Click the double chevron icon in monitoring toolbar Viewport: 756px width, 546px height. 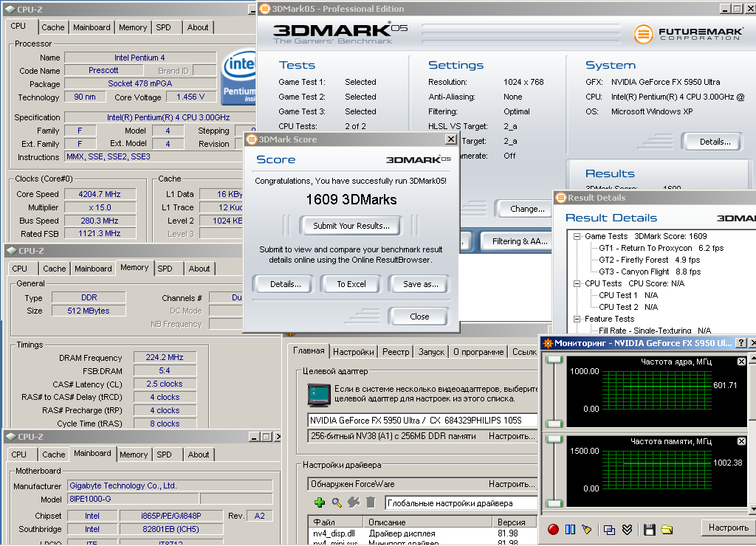[627, 530]
